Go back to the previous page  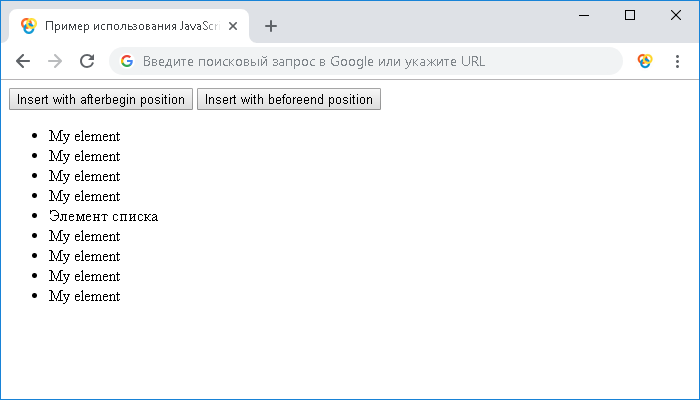[x=23, y=61]
